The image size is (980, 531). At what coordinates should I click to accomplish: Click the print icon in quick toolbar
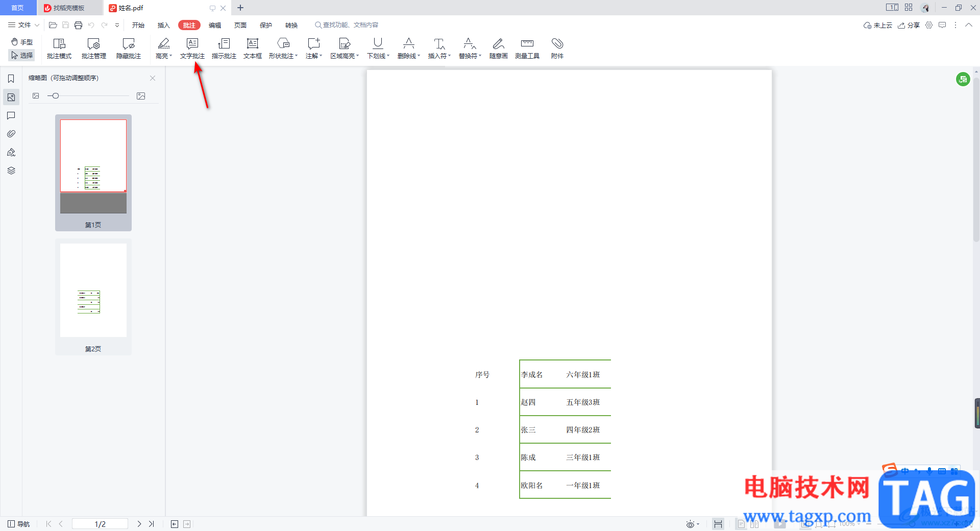(x=78, y=25)
